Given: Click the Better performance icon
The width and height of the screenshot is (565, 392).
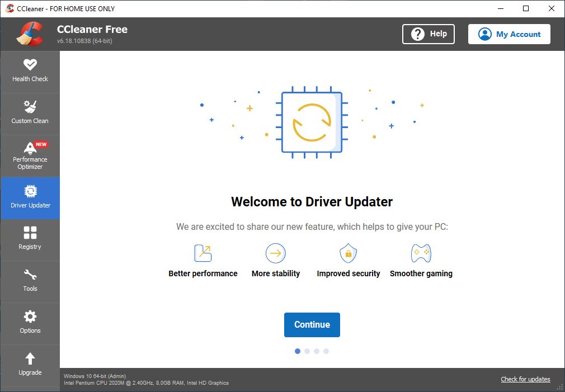Looking at the screenshot, I should coord(203,253).
